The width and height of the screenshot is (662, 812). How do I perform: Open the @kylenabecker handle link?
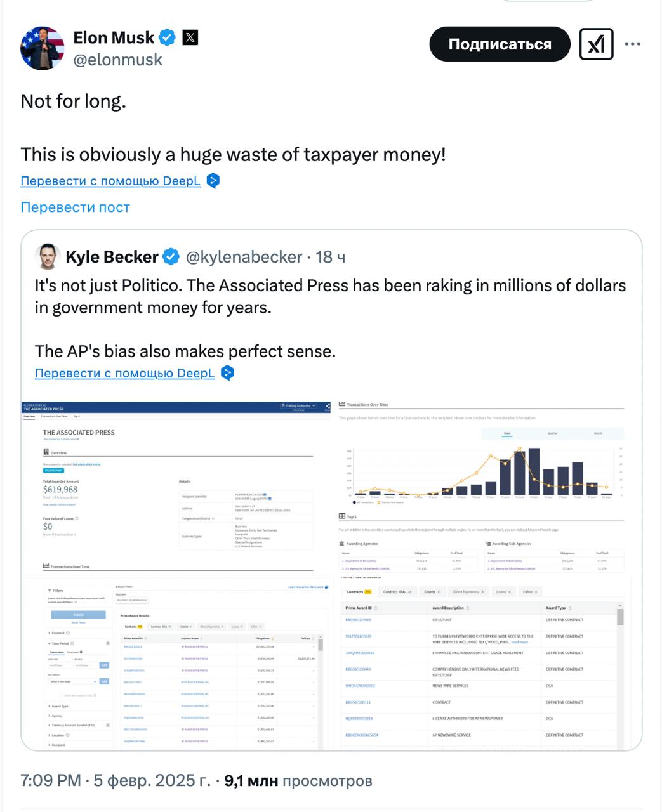click(244, 257)
